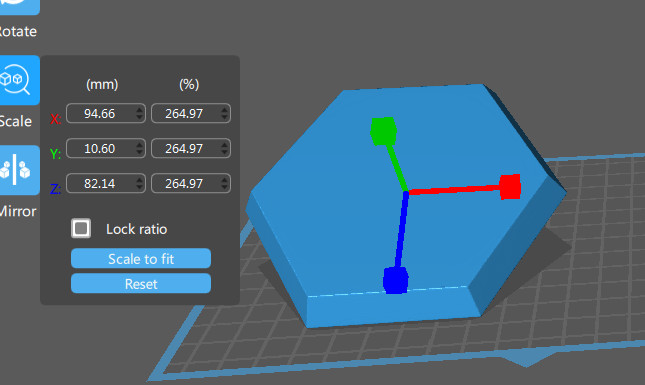Click the blue Z-axis scale handle
The image size is (645, 385).
point(395,280)
